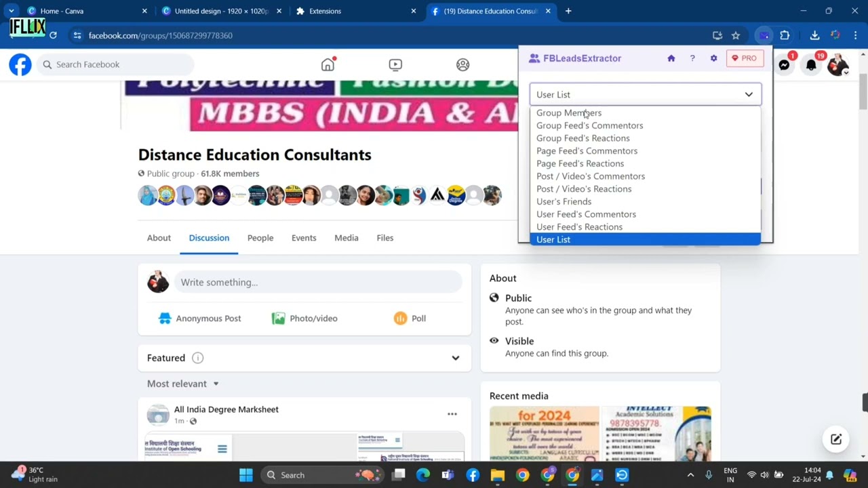This screenshot has height=488, width=868.
Task: Open the 'for 2024' recent media thumbnail
Action: click(545, 433)
